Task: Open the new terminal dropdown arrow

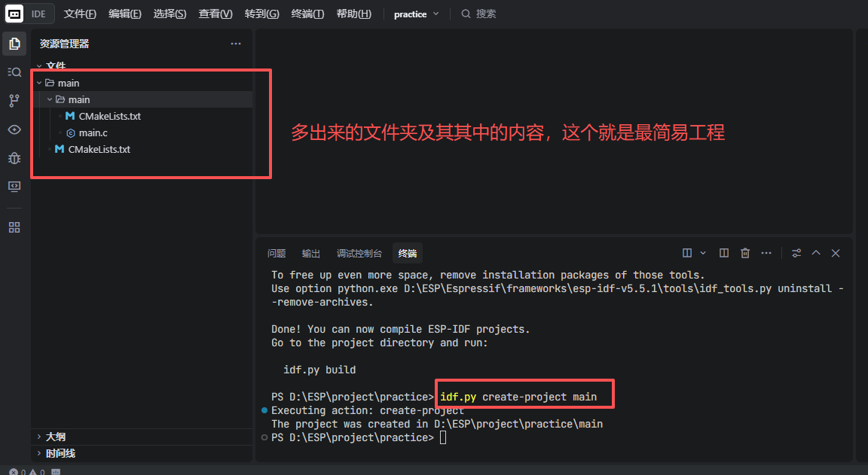Action: click(x=703, y=253)
